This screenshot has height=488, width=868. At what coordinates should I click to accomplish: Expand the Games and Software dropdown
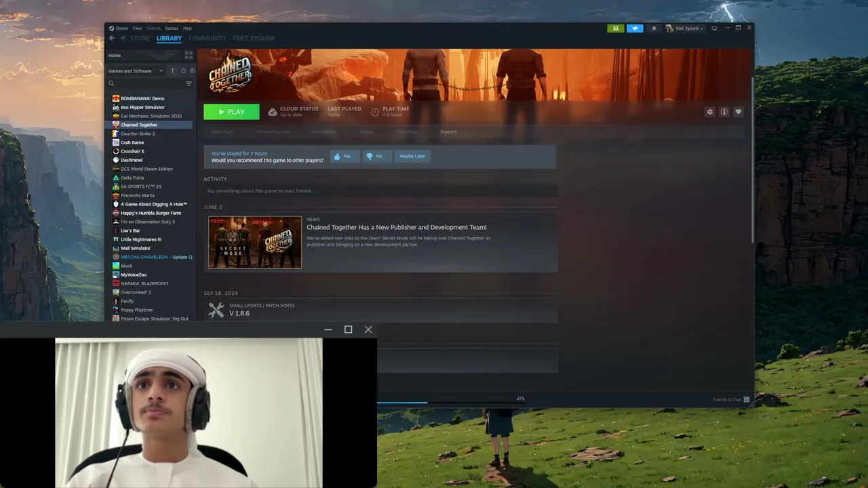[x=136, y=70]
